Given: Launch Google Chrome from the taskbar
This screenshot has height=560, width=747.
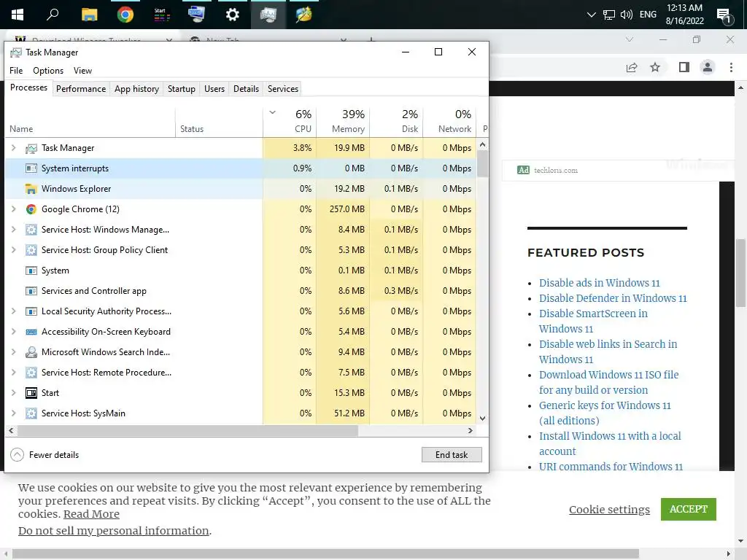Looking at the screenshot, I should (125, 15).
